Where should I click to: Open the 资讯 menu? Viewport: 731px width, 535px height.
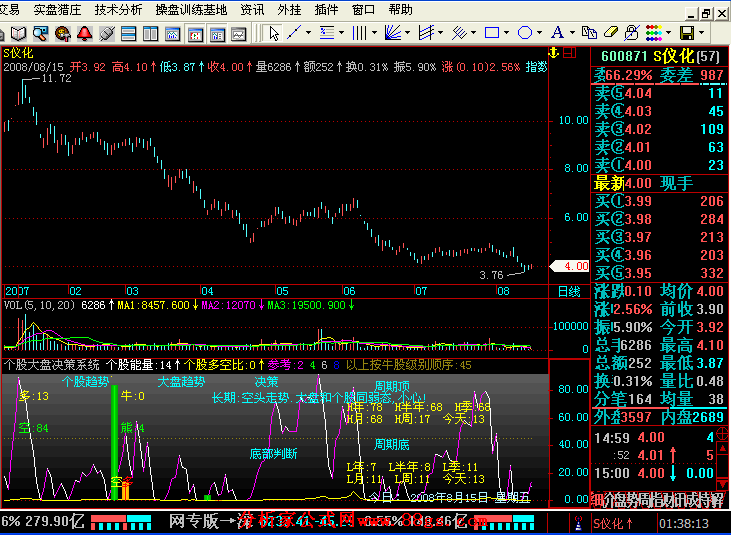point(252,9)
